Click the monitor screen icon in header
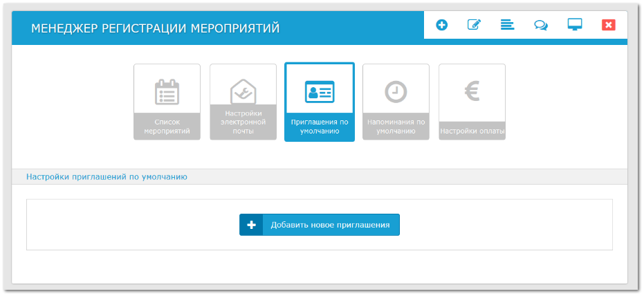The image size is (644, 296). (x=574, y=25)
